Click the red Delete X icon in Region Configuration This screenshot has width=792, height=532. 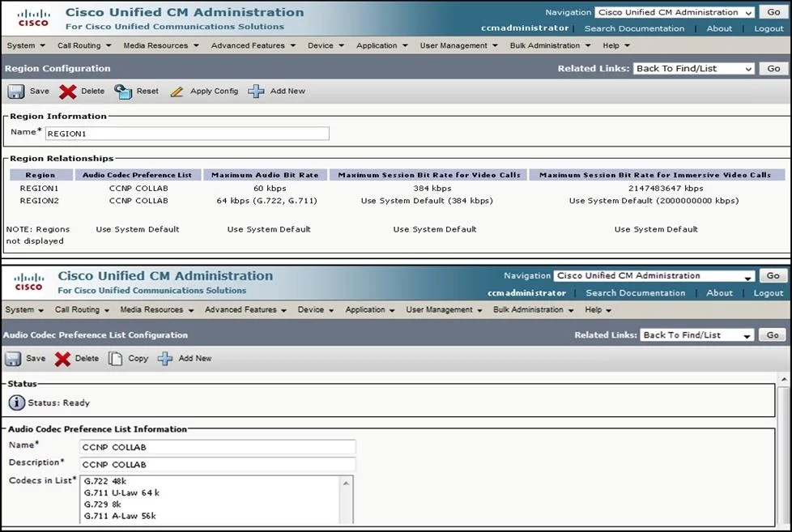point(67,92)
